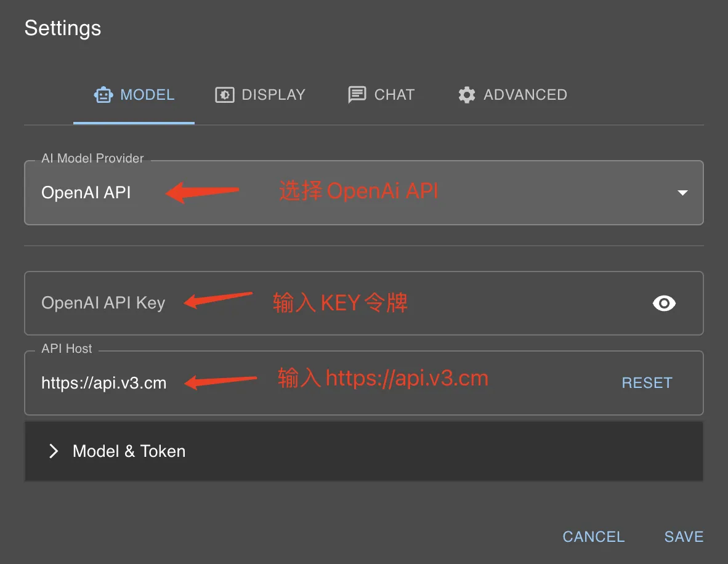Open the DISPLAY tab

point(260,95)
